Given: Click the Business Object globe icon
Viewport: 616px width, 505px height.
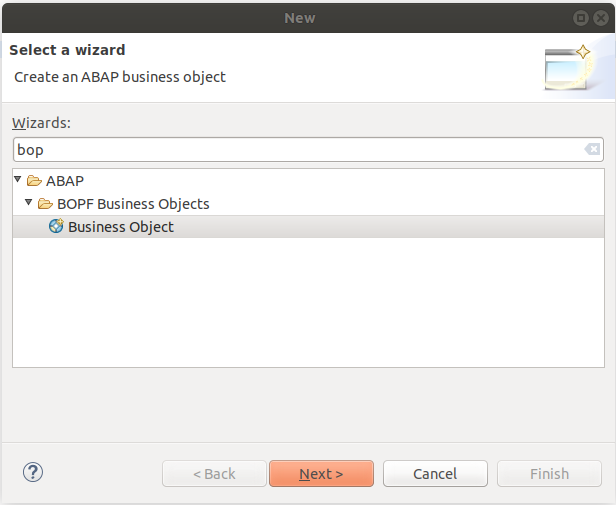Looking at the screenshot, I should pyautogui.click(x=56, y=227).
